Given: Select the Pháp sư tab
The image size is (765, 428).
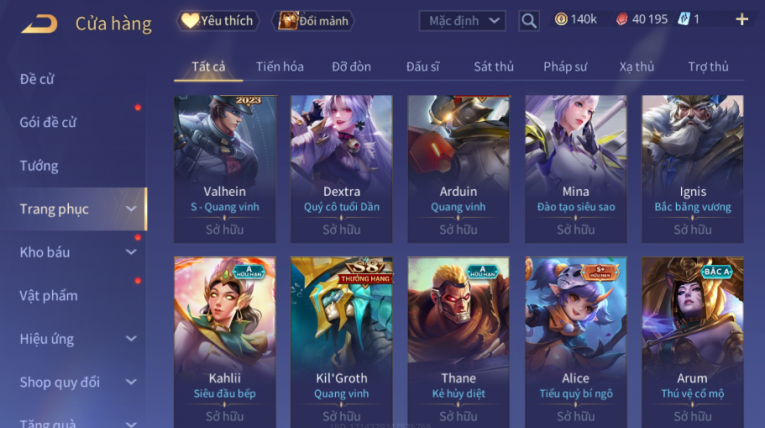Looking at the screenshot, I should (565, 67).
